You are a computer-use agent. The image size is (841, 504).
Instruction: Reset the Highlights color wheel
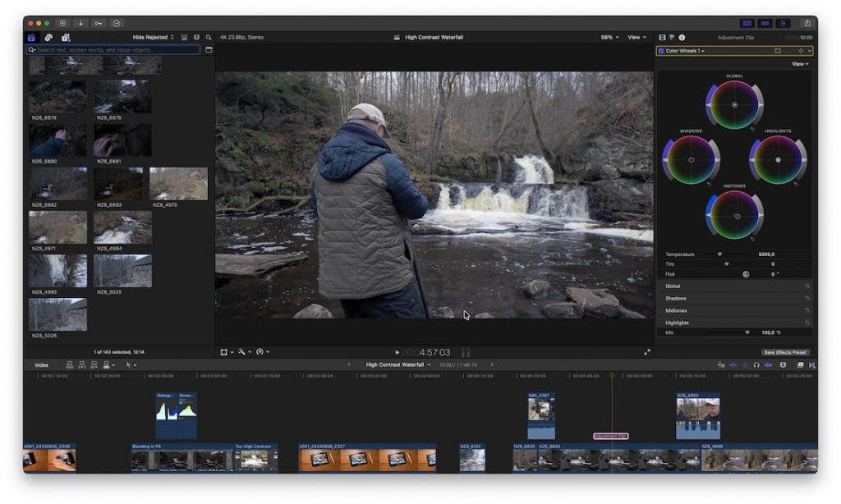click(796, 184)
